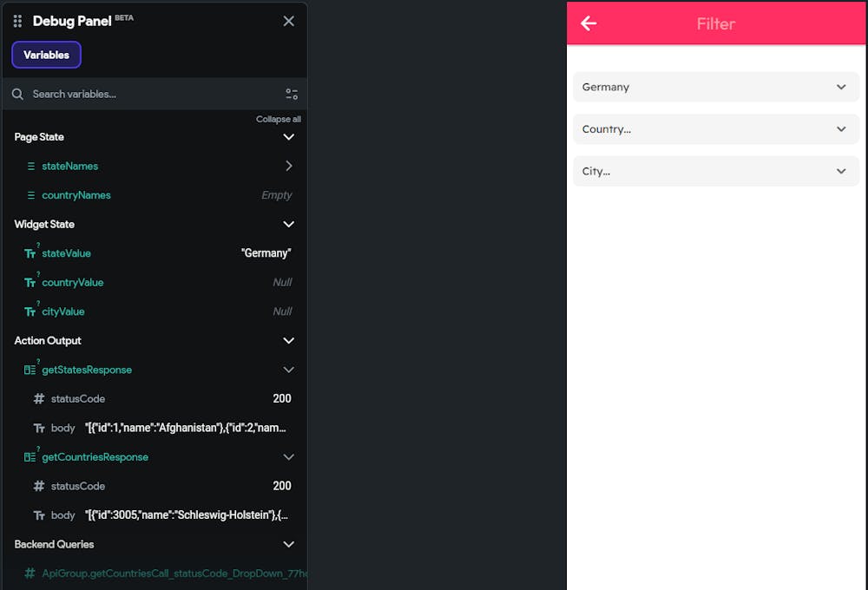Click getStatesResponse body text icon
Screen dimensions: 868x590
pos(39,428)
